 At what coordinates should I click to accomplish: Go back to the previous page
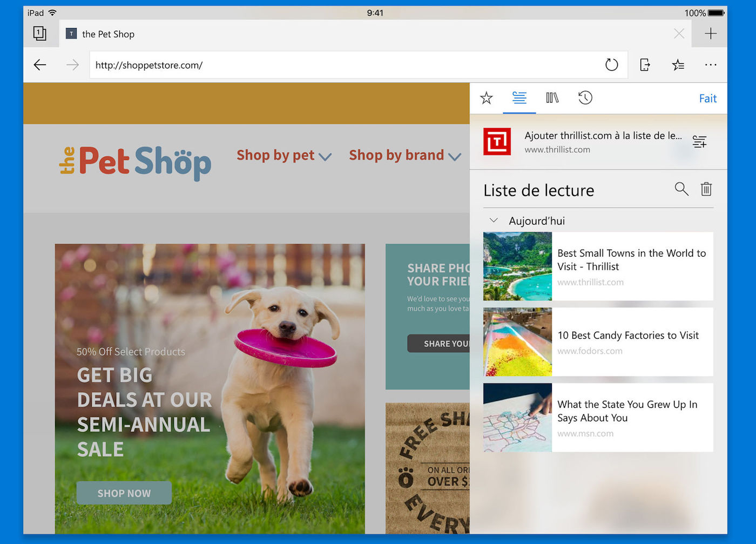pyautogui.click(x=40, y=65)
